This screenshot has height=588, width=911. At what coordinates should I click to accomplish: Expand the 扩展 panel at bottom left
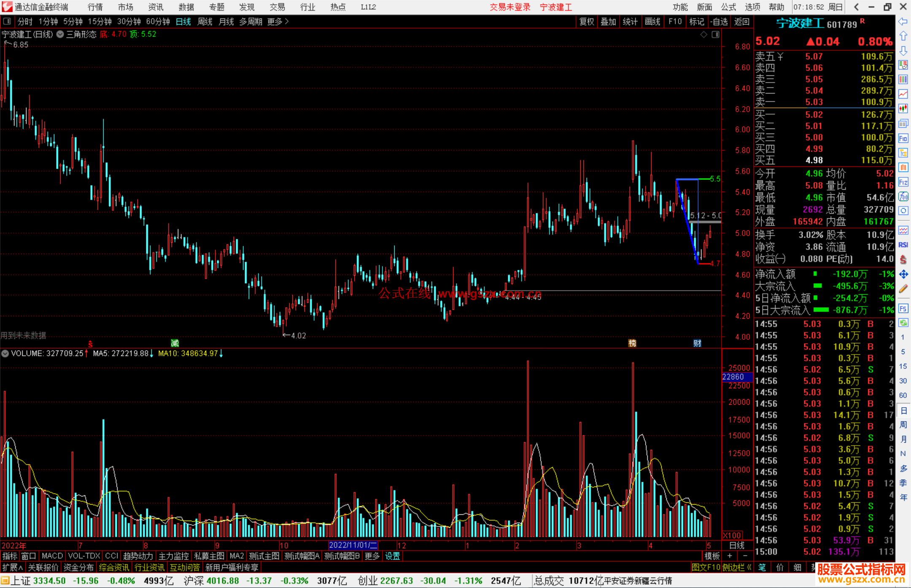click(x=13, y=567)
